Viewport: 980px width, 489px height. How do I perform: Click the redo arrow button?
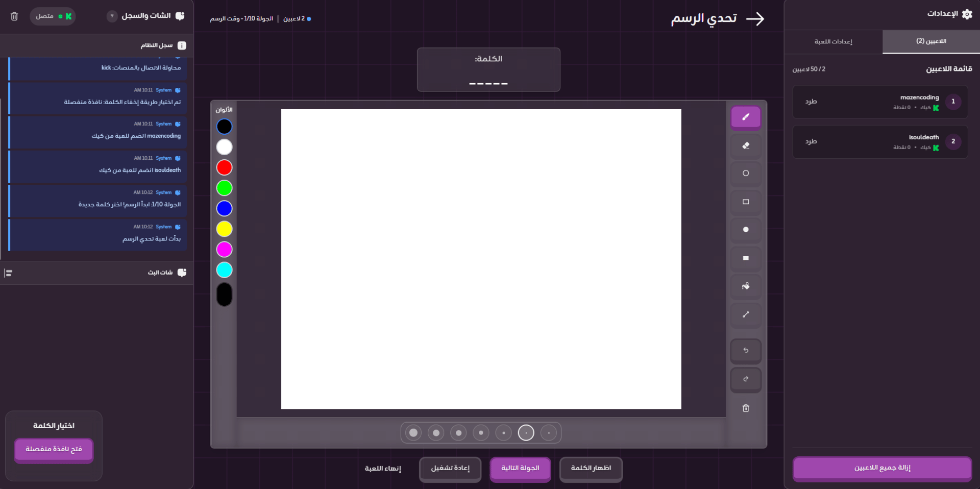[746, 379]
